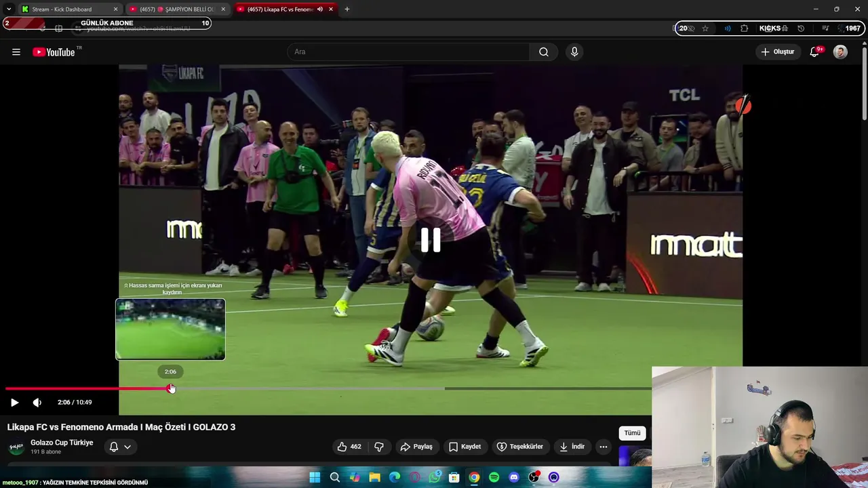Dislike the video with thumbs down
The width and height of the screenshot is (868, 488).
pos(379,447)
